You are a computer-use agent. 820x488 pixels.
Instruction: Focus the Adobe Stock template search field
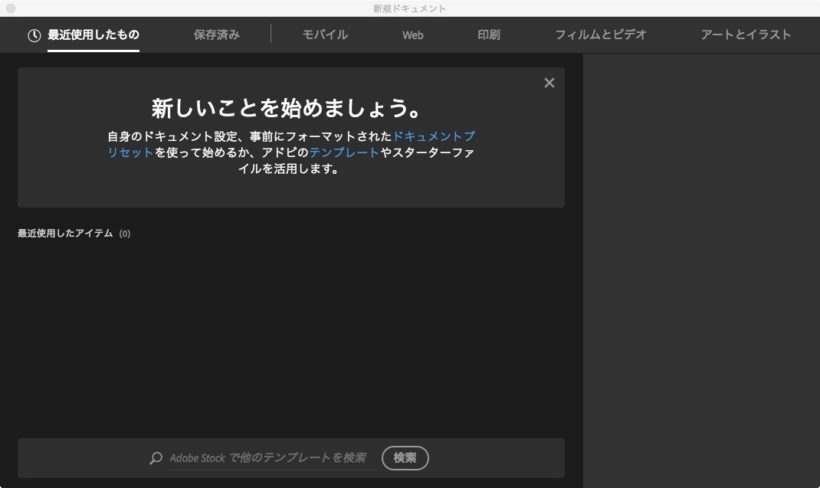pos(267,458)
